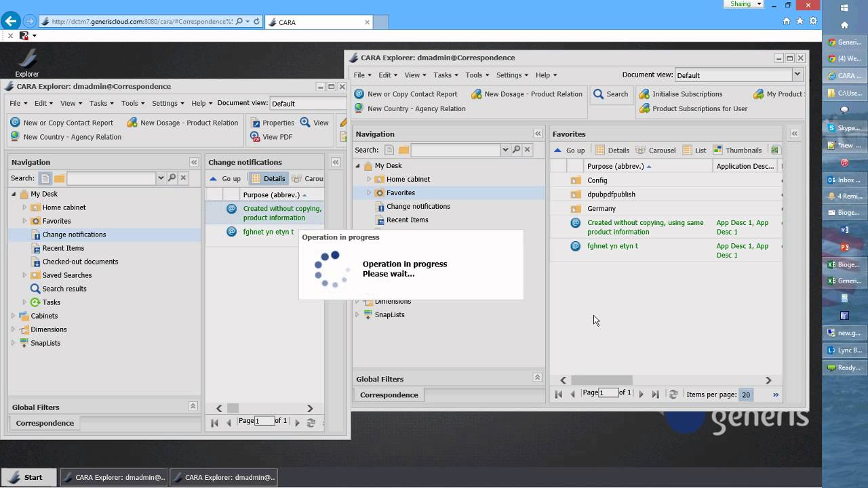The image size is (868, 488).
Task: Switch Favorites to List view
Action: coord(694,150)
